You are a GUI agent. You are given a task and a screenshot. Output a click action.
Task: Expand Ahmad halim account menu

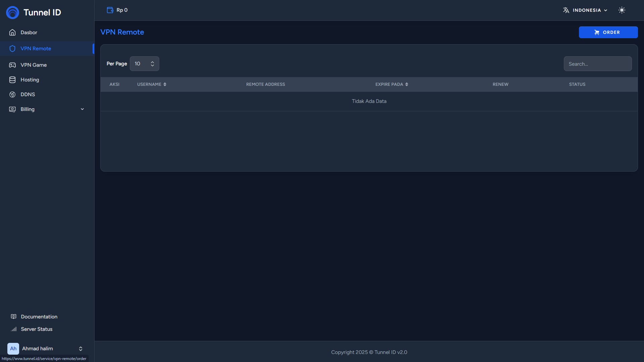[80, 349]
